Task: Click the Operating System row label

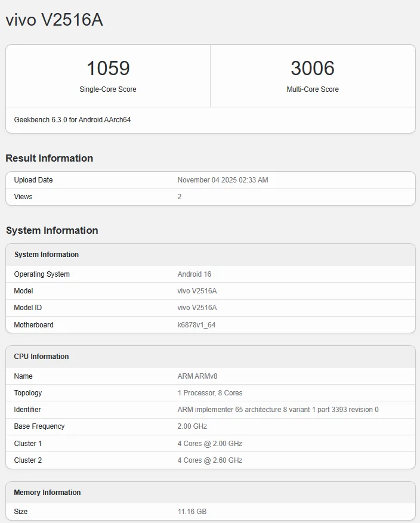Action: click(42, 274)
